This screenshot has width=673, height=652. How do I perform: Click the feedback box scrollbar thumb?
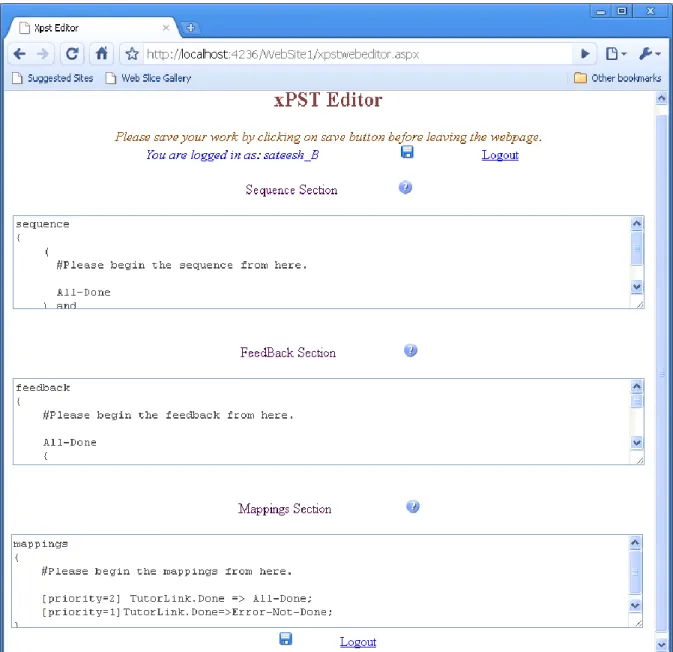point(637,401)
